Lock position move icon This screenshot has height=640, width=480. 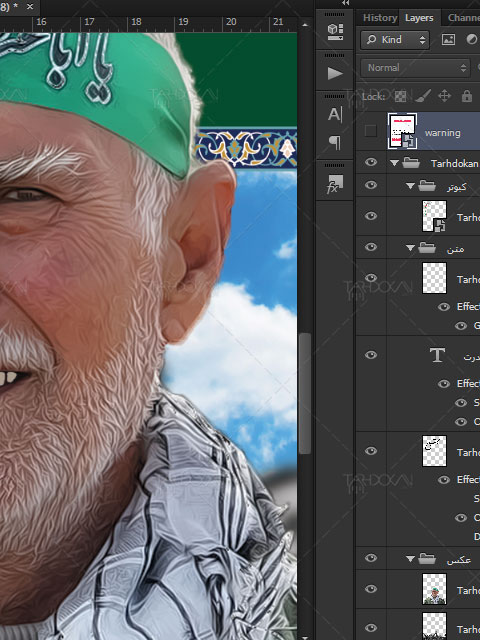click(444, 96)
